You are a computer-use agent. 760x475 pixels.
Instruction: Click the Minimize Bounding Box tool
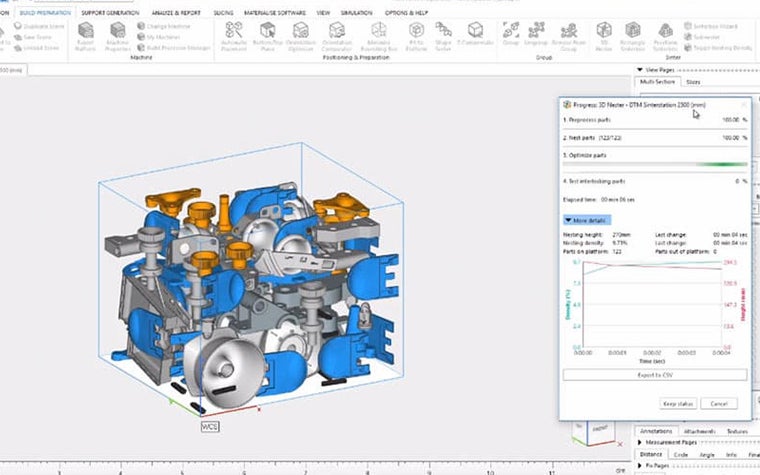(x=379, y=36)
